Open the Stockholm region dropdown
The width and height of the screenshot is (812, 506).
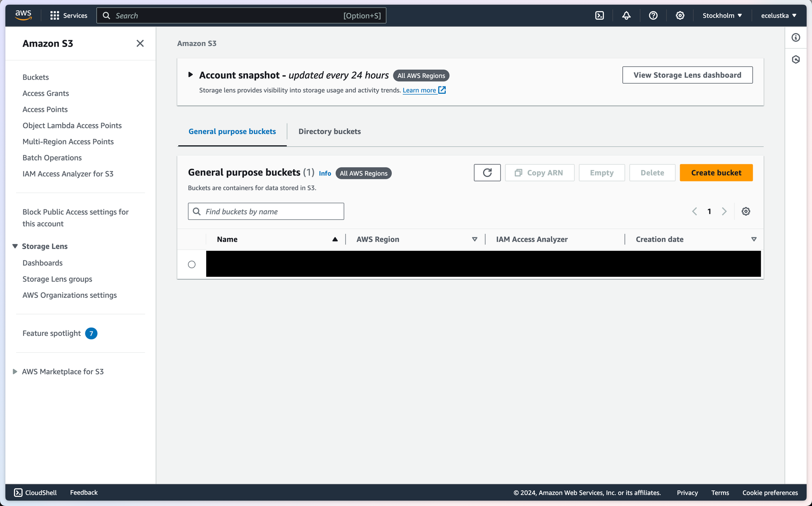click(722, 15)
